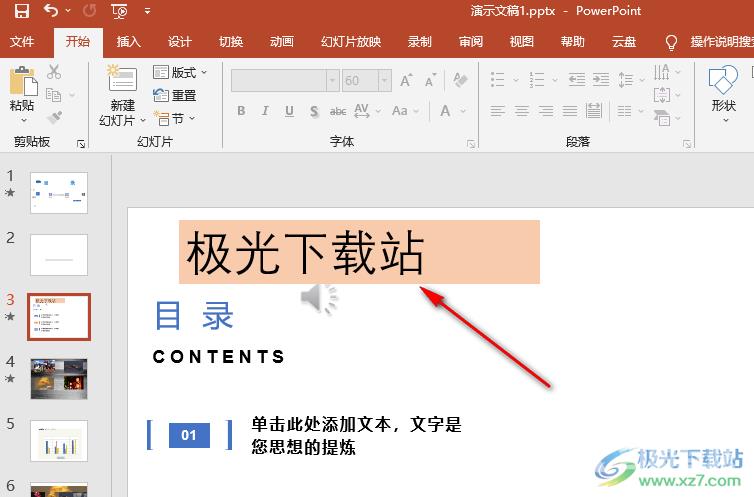Switch to 幻灯片放映 tab

(351, 42)
